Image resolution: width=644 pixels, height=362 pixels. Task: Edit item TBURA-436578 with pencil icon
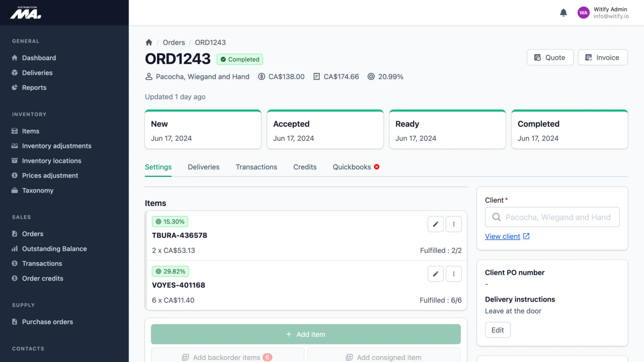(435, 224)
